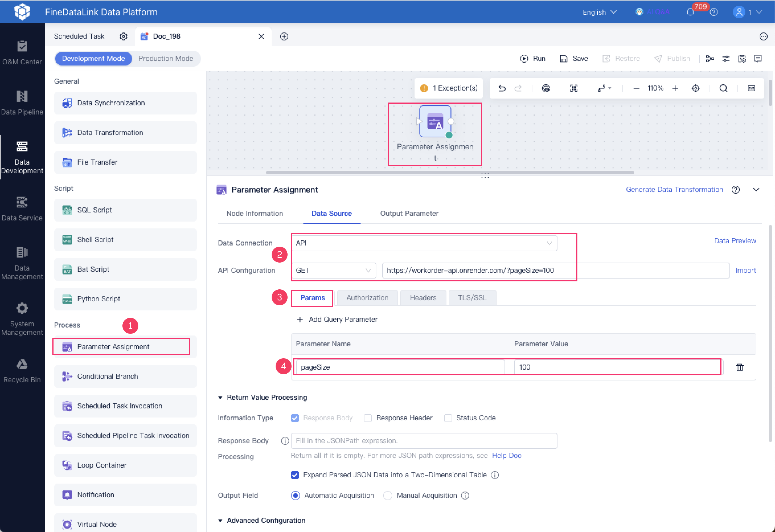Switch to Production Mode
775x532 pixels.
pos(166,59)
